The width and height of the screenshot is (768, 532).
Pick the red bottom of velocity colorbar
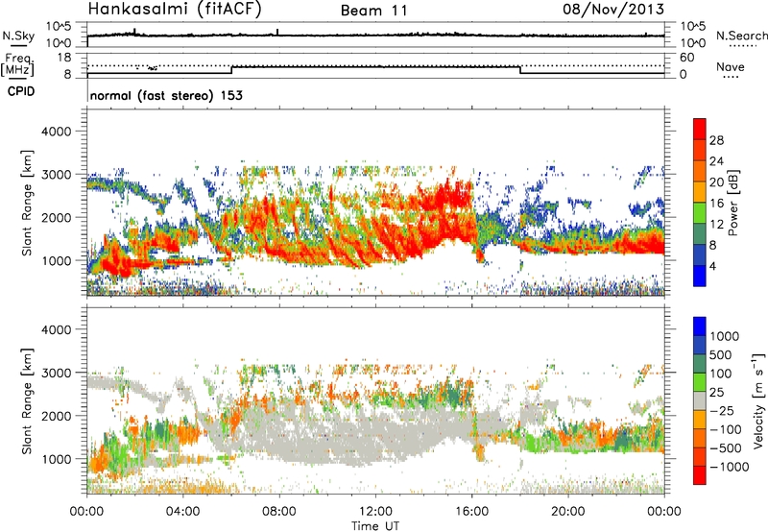(x=700, y=475)
